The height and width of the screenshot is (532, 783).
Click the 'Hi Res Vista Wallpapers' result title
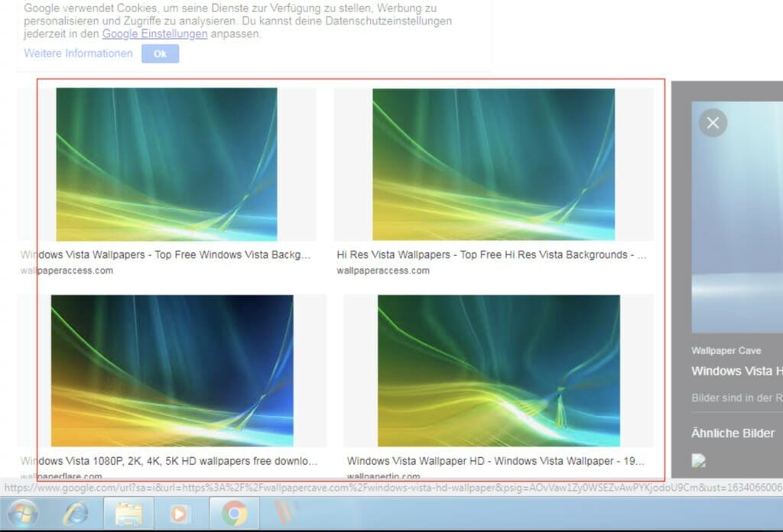492,255
